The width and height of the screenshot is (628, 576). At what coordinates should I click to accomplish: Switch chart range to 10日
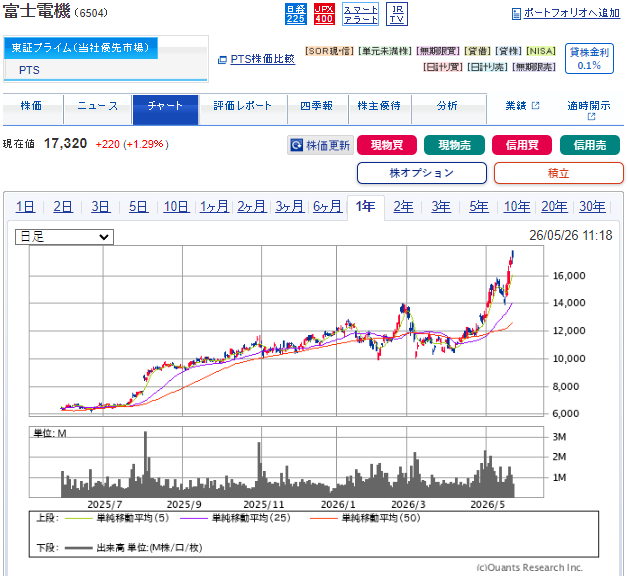click(176, 207)
